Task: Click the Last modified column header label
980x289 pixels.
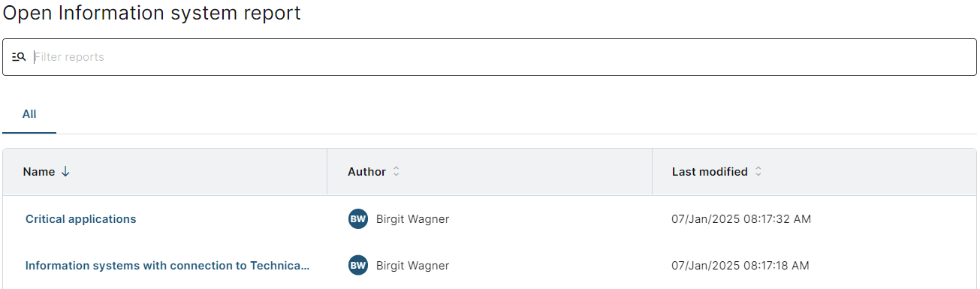Action: coord(710,172)
